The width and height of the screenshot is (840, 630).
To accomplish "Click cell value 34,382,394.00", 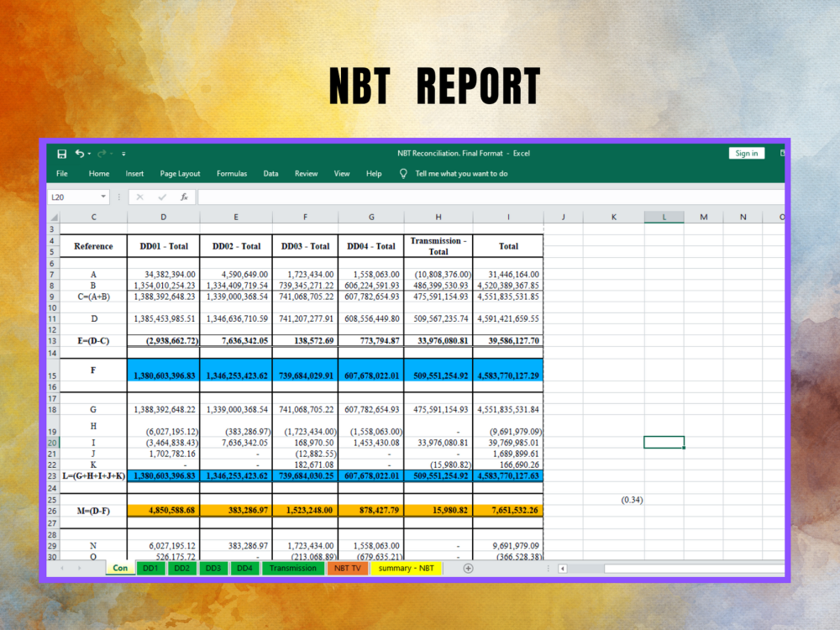I will tap(164, 275).
